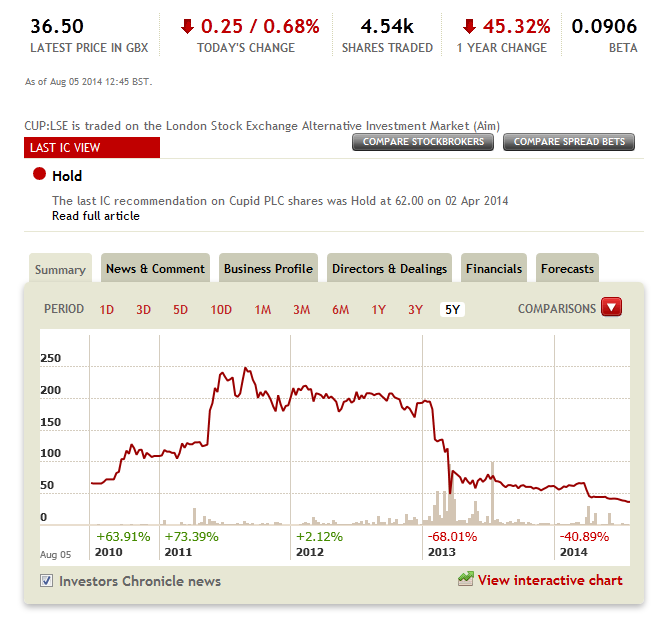This screenshot has width=653, height=617.
Task: Click the Aug 05 date label on chart
Action: 55,555
